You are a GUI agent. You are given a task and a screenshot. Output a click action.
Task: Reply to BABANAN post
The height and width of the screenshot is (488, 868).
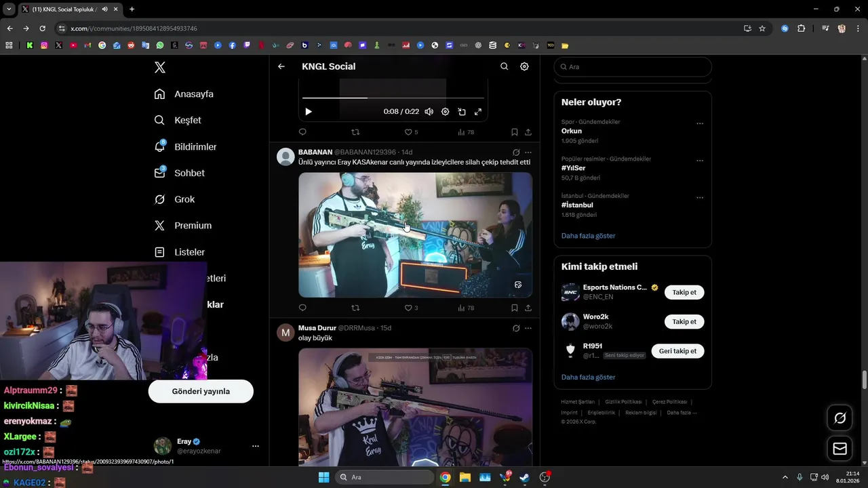tap(302, 308)
